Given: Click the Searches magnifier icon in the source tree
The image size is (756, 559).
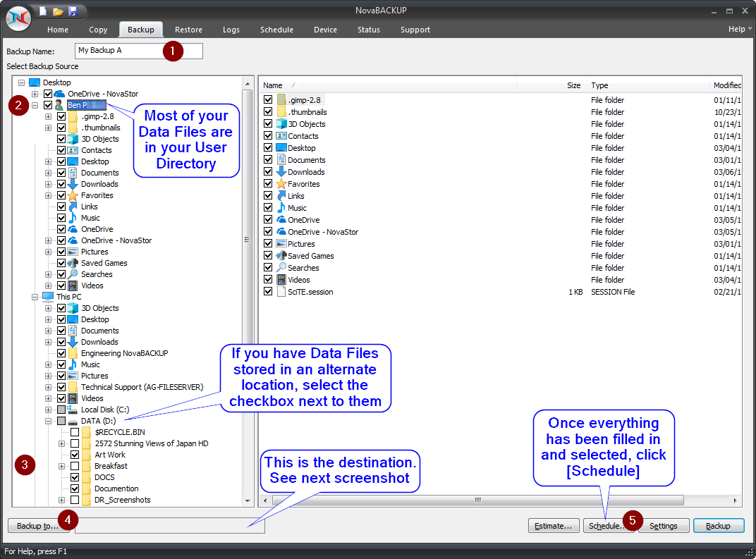Looking at the screenshot, I should coord(73,274).
